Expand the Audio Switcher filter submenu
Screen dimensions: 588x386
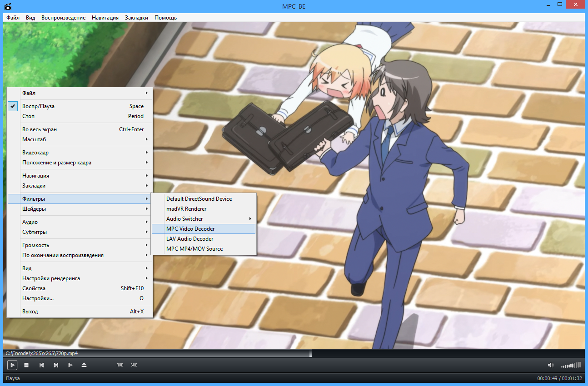pyautogui.click(x=204, y=219)
